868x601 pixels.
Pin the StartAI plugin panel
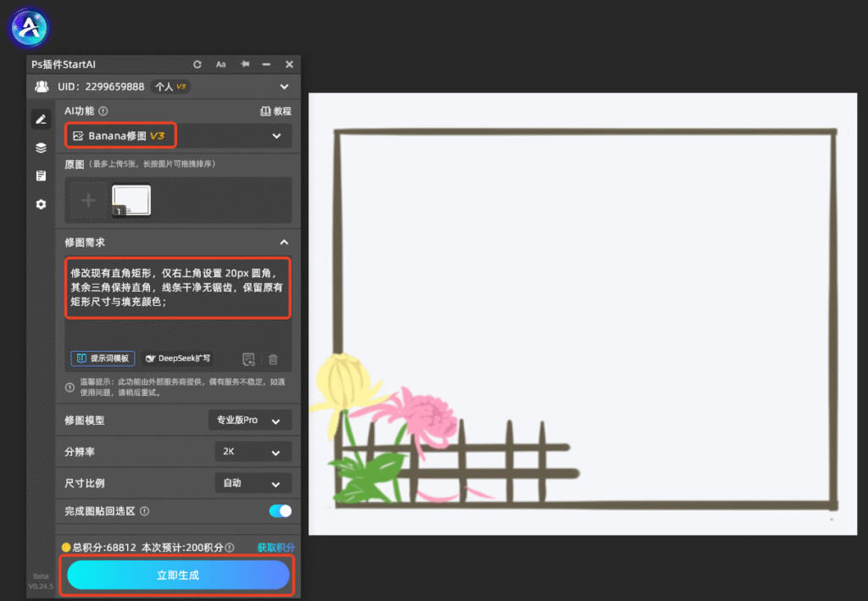coord(245,64)
